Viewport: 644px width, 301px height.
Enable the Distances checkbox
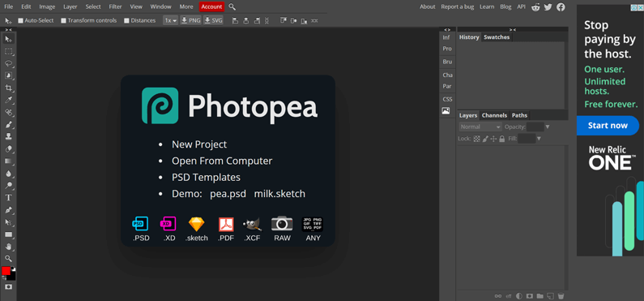pyautogui.click(x=127, y=20)
